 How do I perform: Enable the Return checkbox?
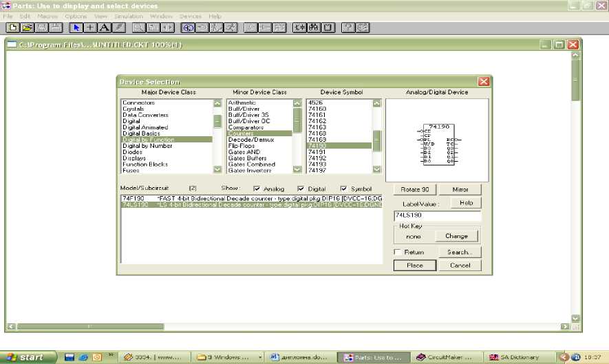point(398,253)
